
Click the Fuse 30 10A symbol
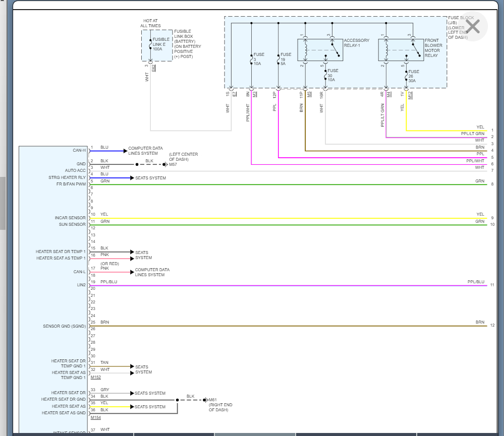(325, 76)
